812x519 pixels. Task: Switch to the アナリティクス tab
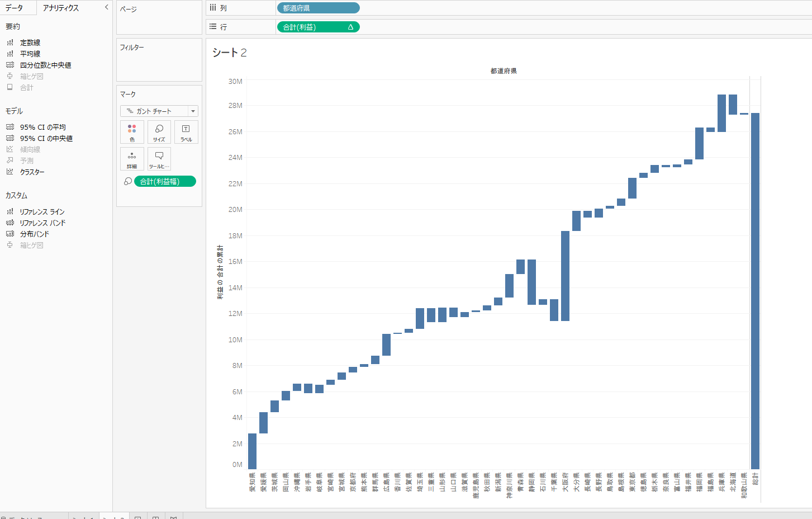[x=60, y=7]
